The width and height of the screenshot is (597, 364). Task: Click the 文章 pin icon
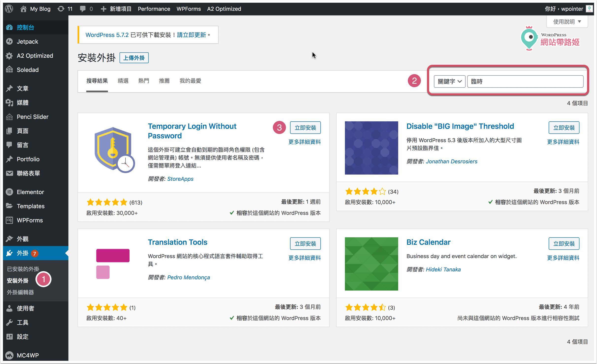pos(9,88)
